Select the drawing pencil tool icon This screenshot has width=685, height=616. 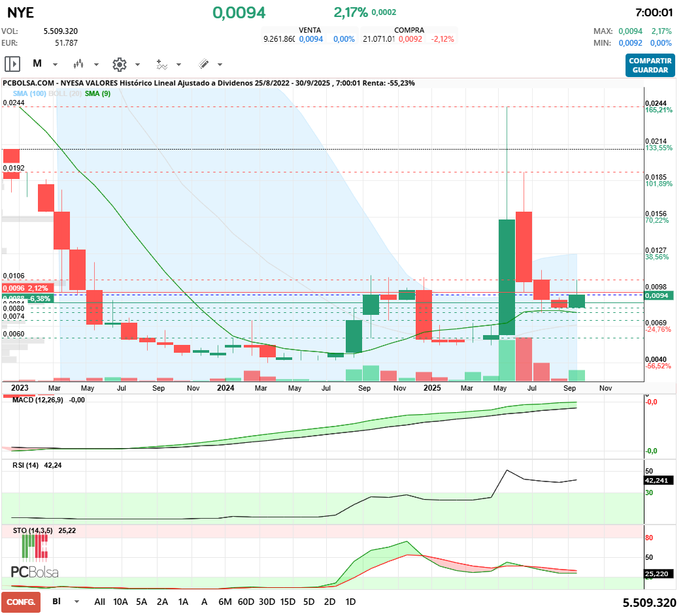pyautogui.click(x=203, y=64)
